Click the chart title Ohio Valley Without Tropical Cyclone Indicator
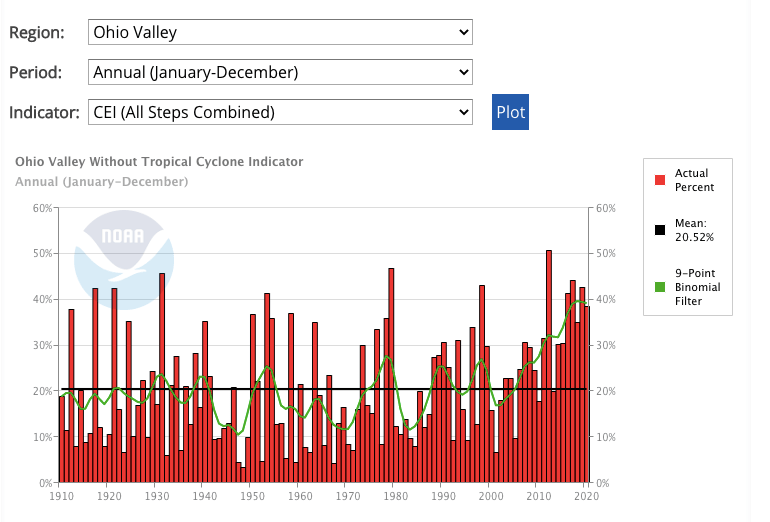The height and width of the screenshot is (522, 770). pos(159,161)
